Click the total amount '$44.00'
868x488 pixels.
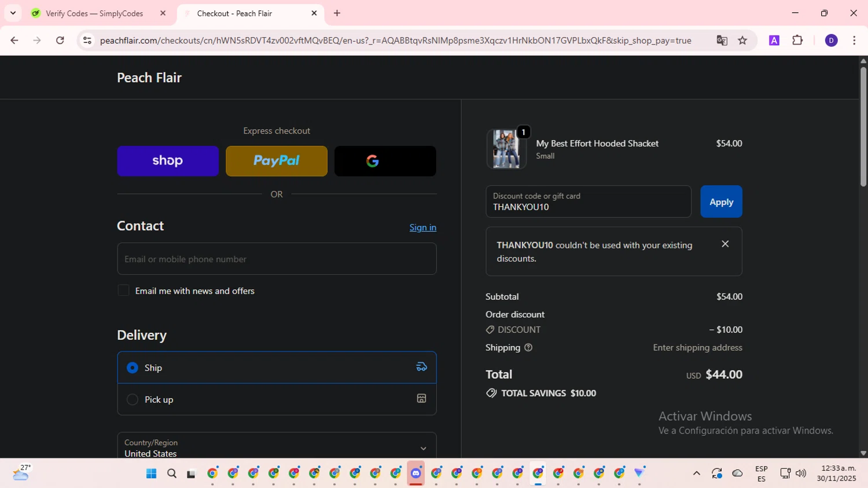click(724, 375)
